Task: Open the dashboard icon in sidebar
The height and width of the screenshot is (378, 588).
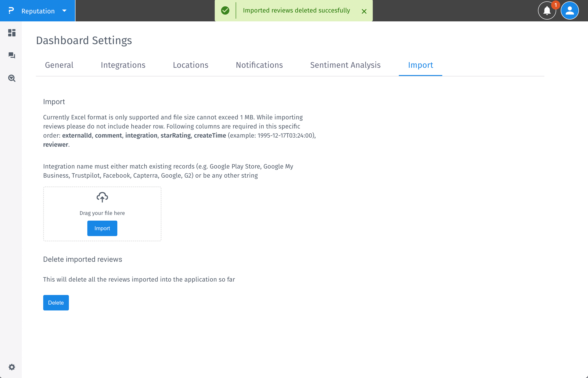Action: point(12,33)
